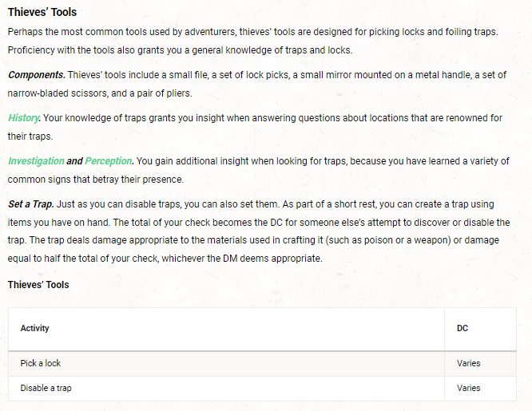Image resolution: width=532 pixels, height=411 pixels.
Task: Open the green History skill link
Action: (x=24, y=118)
